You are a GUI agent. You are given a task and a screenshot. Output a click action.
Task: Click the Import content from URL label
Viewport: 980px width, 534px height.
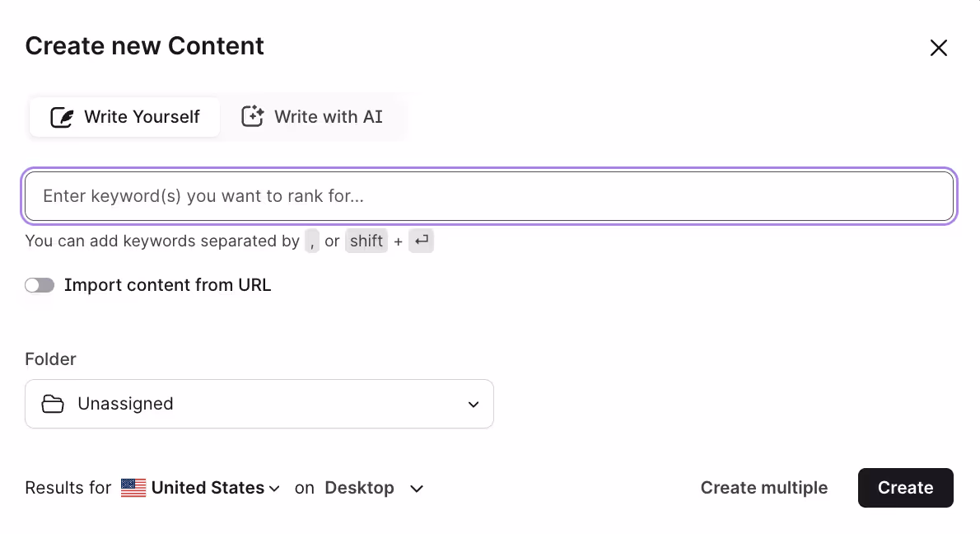(167, 285)
